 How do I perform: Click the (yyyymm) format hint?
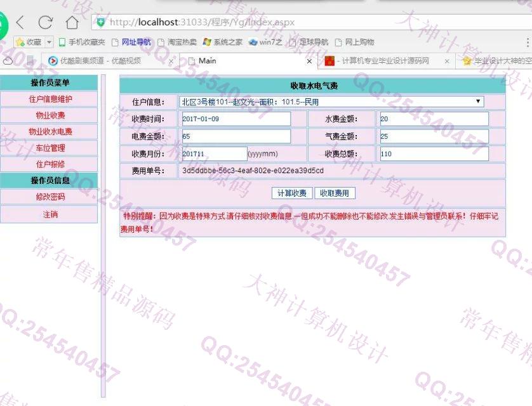click(263, 154)
